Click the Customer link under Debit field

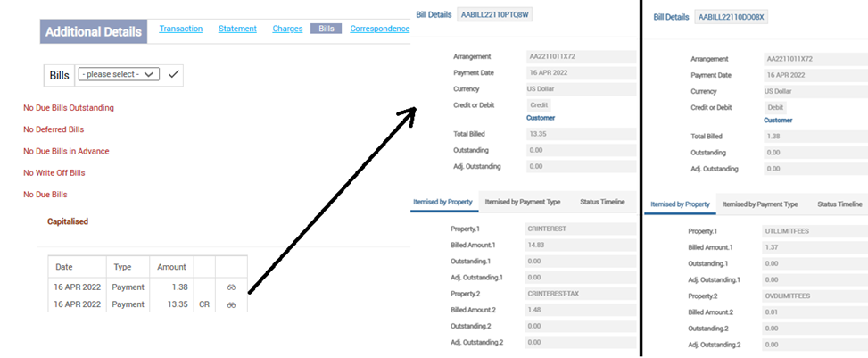coord(778,120)
